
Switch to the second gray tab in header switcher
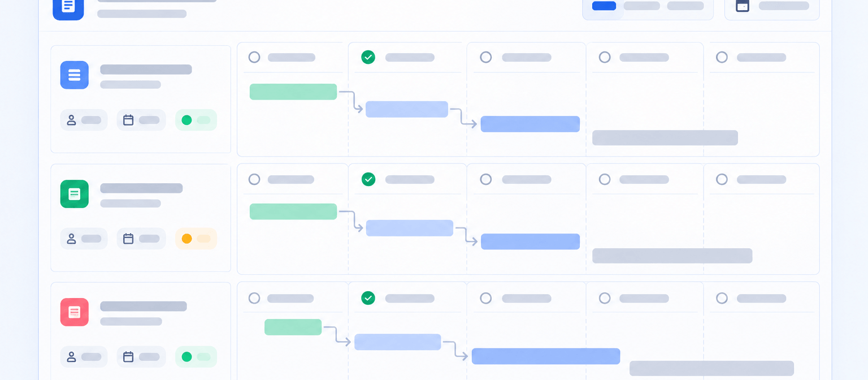click(x=685, y=6)
